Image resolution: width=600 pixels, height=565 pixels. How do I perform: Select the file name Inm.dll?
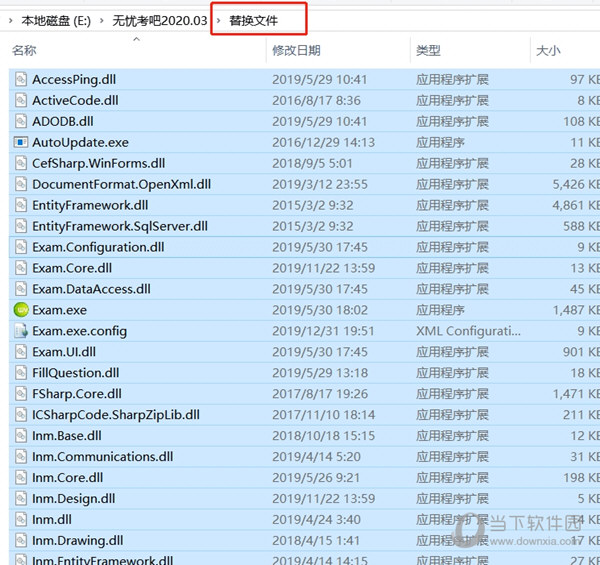point(52,519)
